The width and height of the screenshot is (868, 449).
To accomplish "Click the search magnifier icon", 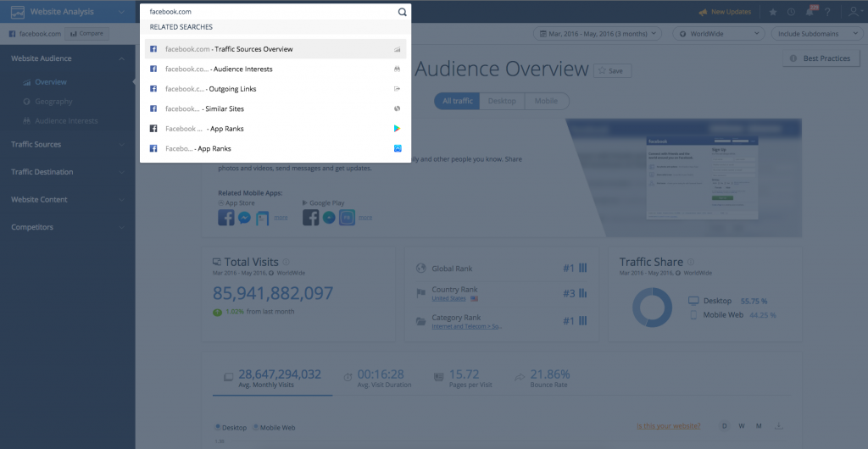I will [403, 12].
